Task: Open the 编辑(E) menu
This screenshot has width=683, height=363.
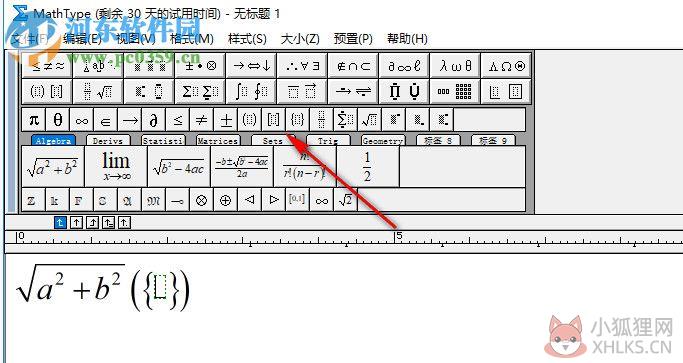Action: [82, 39]
